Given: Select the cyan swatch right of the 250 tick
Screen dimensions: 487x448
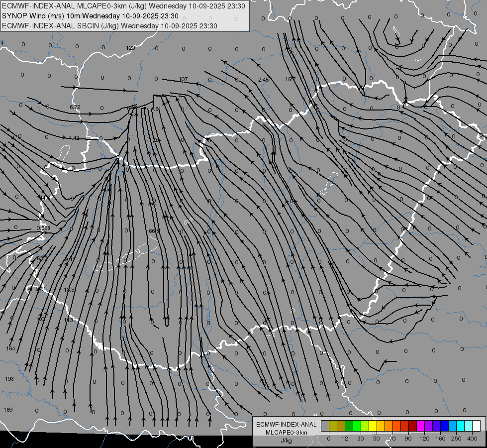Looking at the screenshot, I should [461, 426].
